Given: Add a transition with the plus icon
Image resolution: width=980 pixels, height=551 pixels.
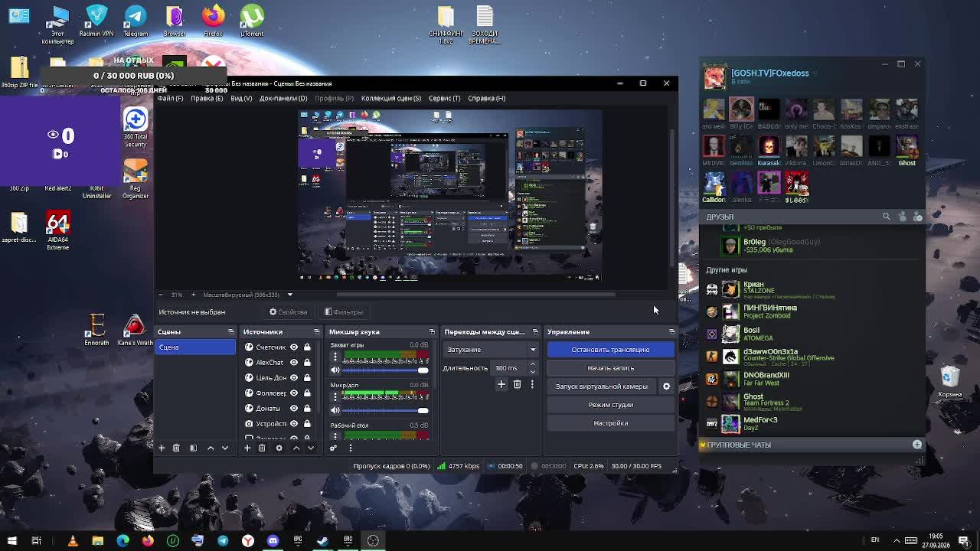Looking at the screenshot, I should (501, 384).
